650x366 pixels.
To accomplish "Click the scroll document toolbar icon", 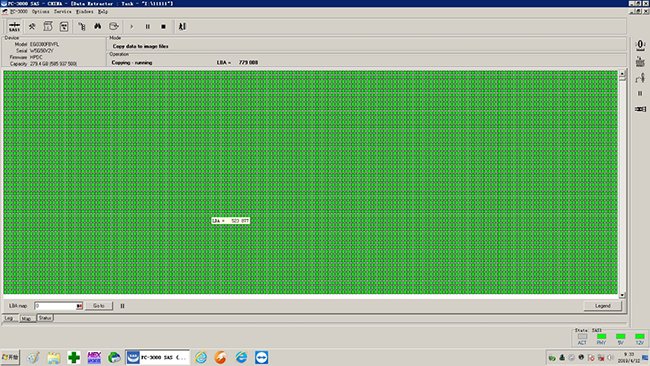I will (x=48, y=27).
